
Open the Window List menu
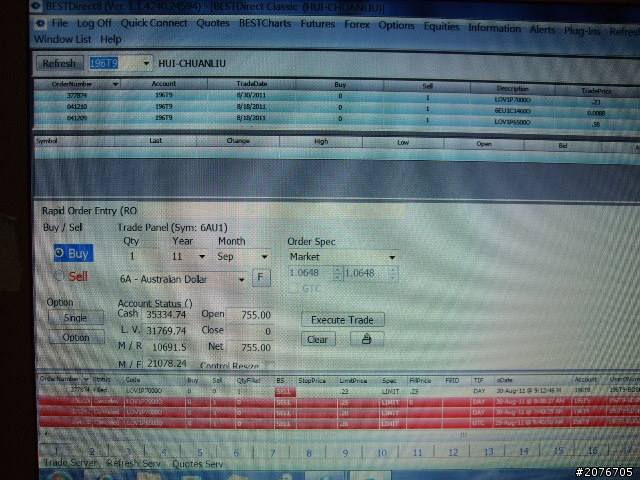(62, 39)
